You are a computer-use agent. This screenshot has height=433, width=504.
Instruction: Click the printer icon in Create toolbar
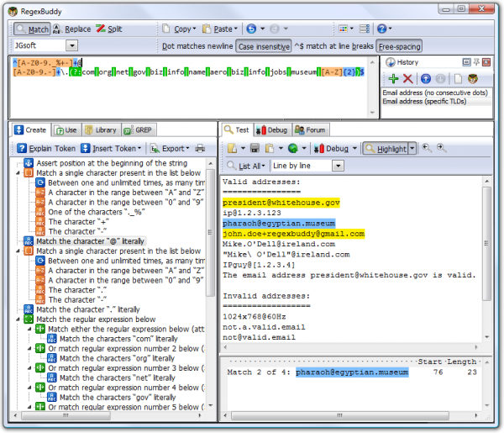pyautogui.click(x=200, y=148)
